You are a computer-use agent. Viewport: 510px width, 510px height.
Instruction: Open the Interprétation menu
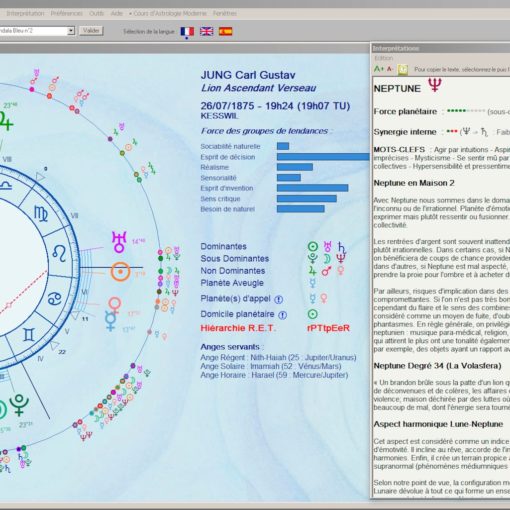pos(25,13)
